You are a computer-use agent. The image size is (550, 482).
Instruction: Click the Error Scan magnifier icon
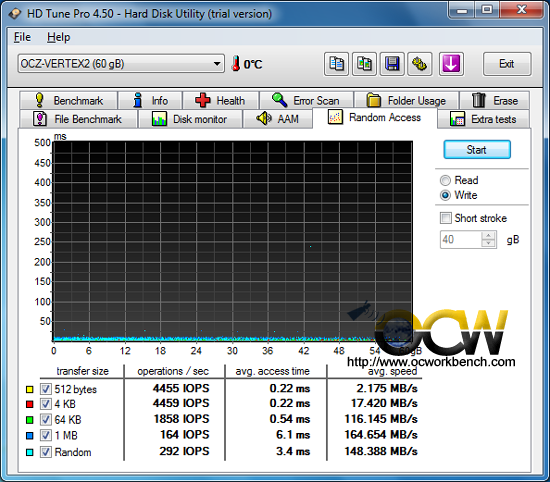click(280, 100)
